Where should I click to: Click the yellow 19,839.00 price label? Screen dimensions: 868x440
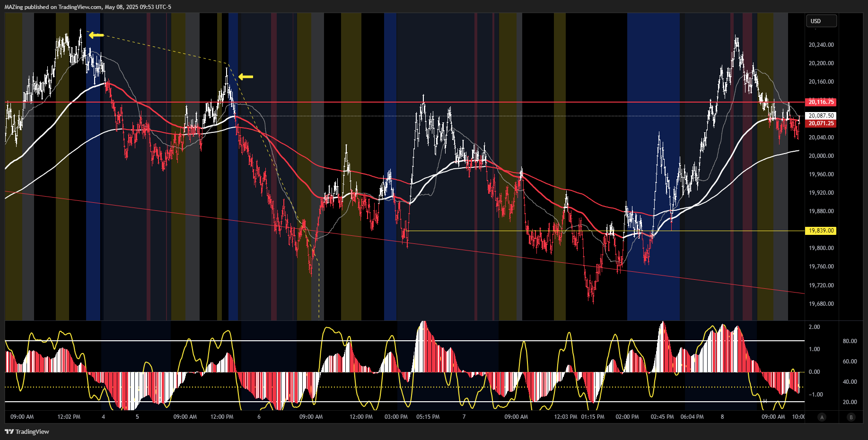pos(821,231)
